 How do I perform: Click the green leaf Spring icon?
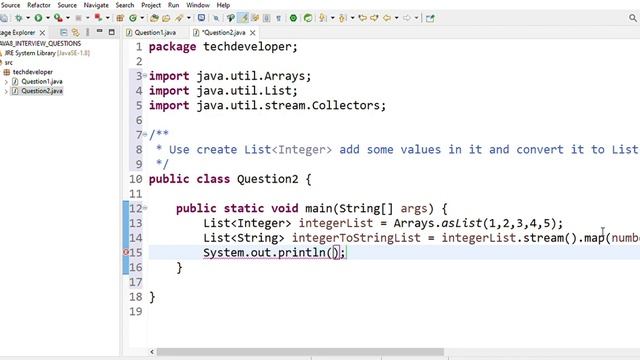pos(308,18)
